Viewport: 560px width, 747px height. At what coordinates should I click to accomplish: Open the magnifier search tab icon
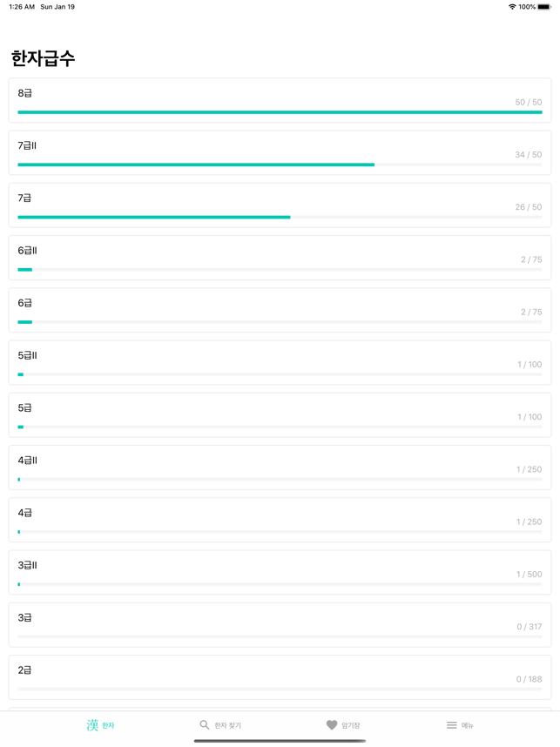205,724
